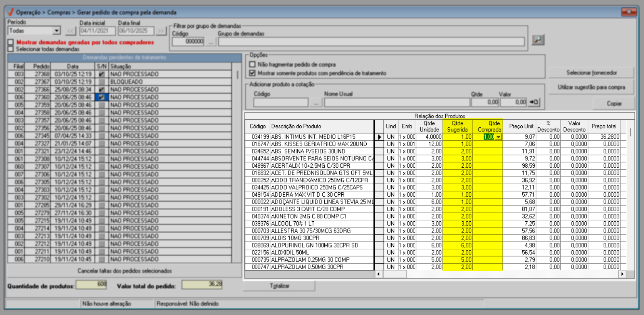The image size is (644, 315).
Task: Click next period double-arrow button
Action: pyautogui.click(x=161, y=31)
